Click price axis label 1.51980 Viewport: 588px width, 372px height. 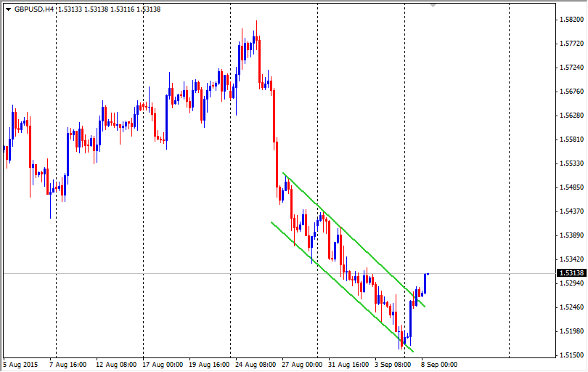pyautogui.click(x=571, y=331)
